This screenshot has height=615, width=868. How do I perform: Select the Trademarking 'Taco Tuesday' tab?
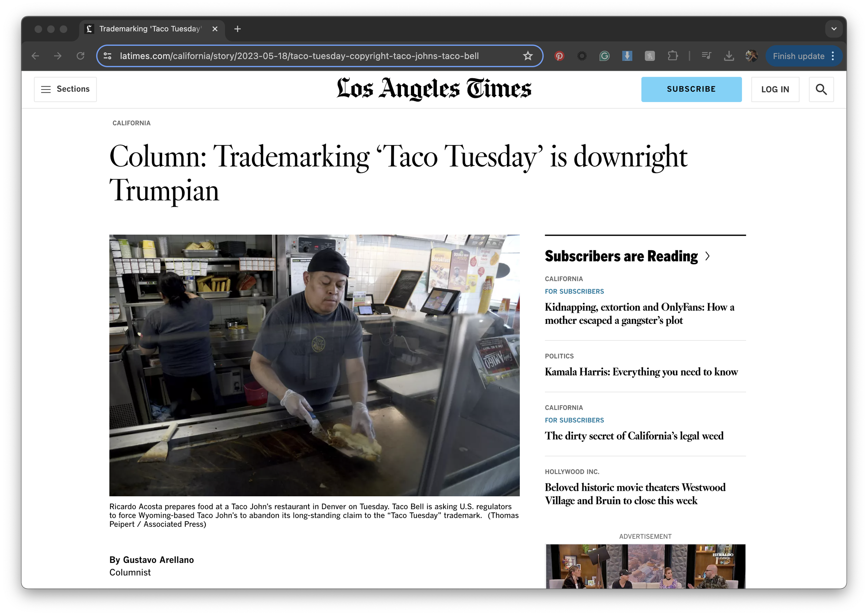[x=151, y=29]
